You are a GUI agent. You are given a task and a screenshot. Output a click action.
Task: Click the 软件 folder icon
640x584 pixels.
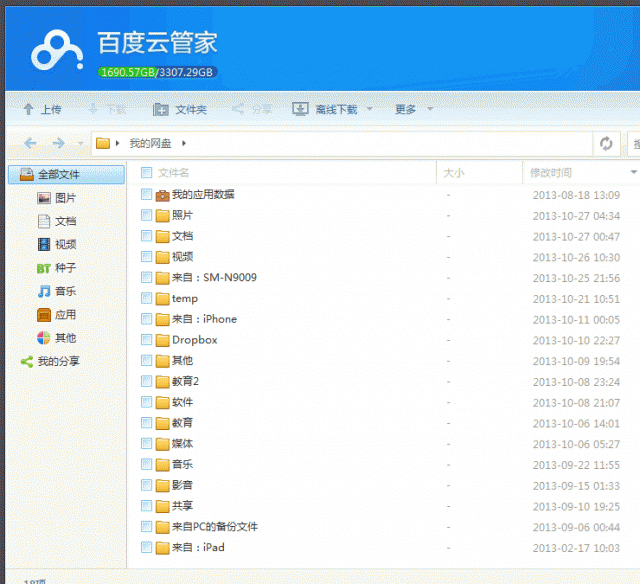tap(162, 403)
